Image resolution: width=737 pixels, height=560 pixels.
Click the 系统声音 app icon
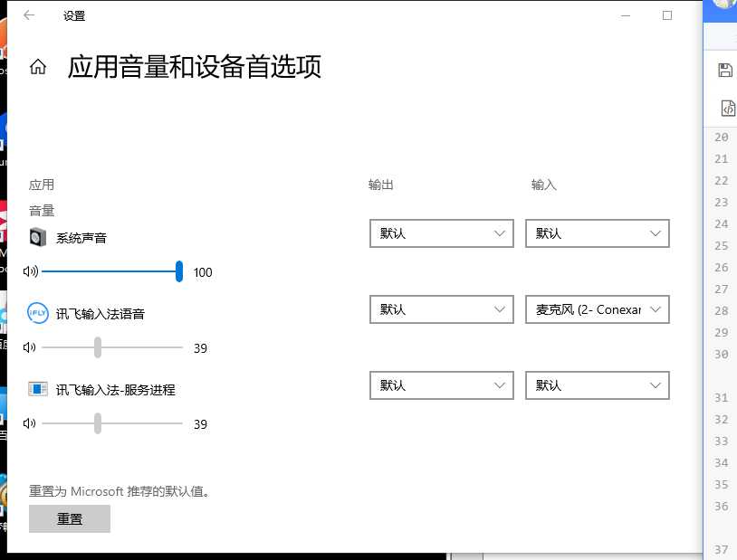tap(38, 238)
